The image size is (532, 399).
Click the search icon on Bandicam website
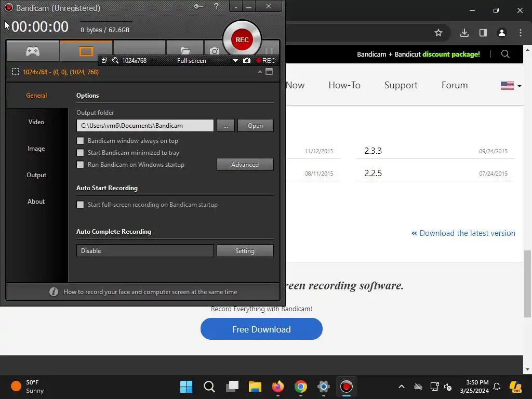tap(506, 54)
